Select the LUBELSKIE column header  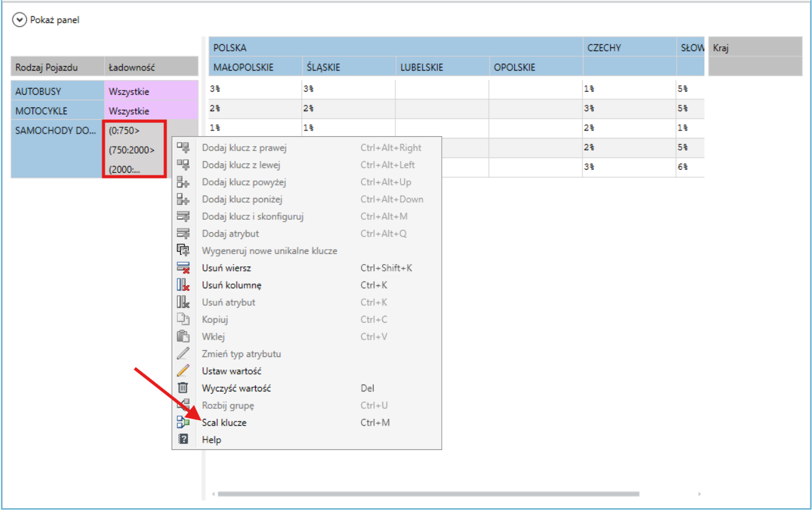pos(442,67)
